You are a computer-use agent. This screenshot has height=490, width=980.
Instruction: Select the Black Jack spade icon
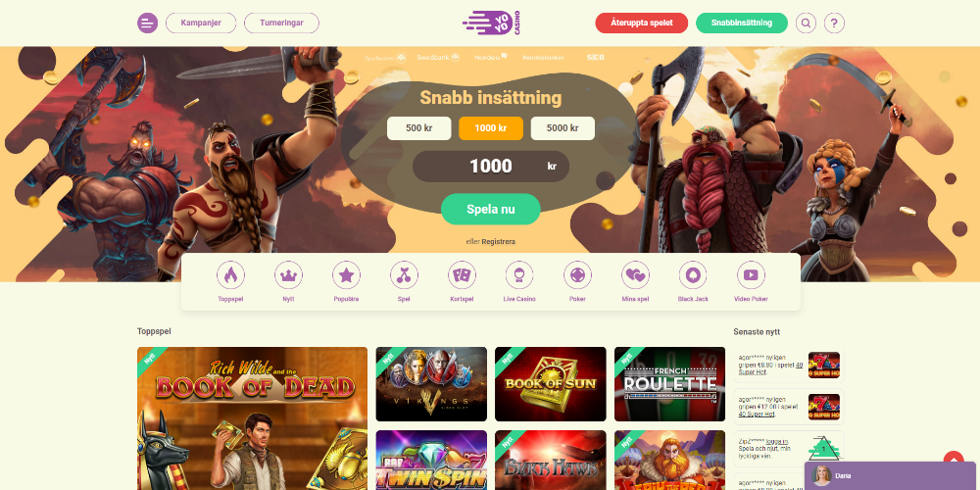(693, 275)
